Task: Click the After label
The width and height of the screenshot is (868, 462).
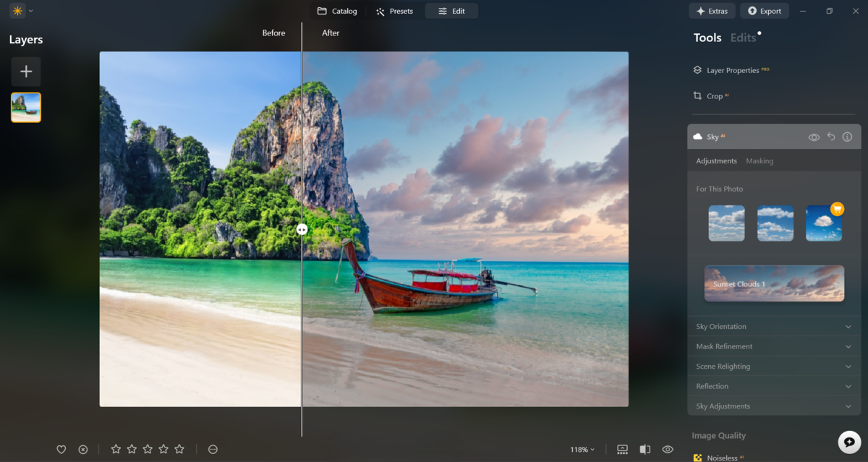Action: [331, 33]
